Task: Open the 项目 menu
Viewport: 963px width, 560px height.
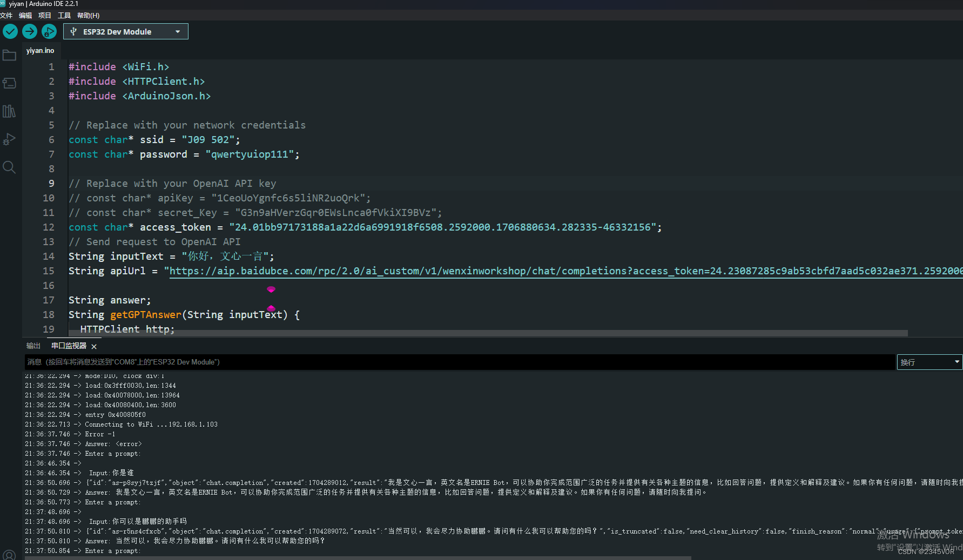Action: (x=45, y=15)
